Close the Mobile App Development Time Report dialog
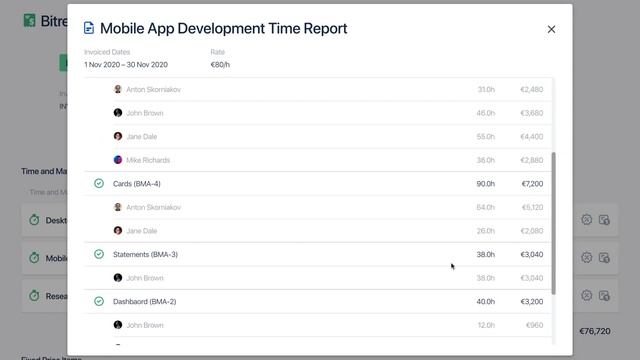 coord(551,29)
